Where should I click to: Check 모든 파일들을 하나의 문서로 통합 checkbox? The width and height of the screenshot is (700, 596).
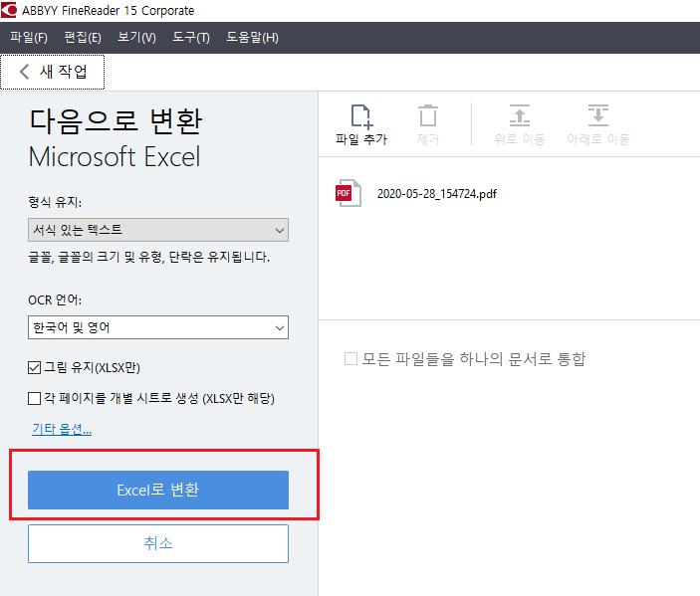click(x=350, y=358)
